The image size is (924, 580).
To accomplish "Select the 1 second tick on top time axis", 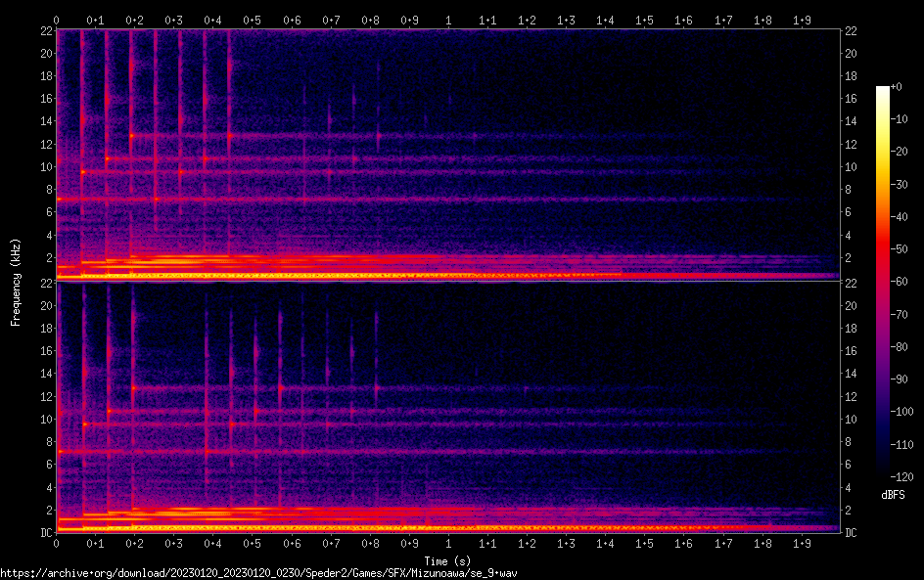I will [x=448, y=20].
